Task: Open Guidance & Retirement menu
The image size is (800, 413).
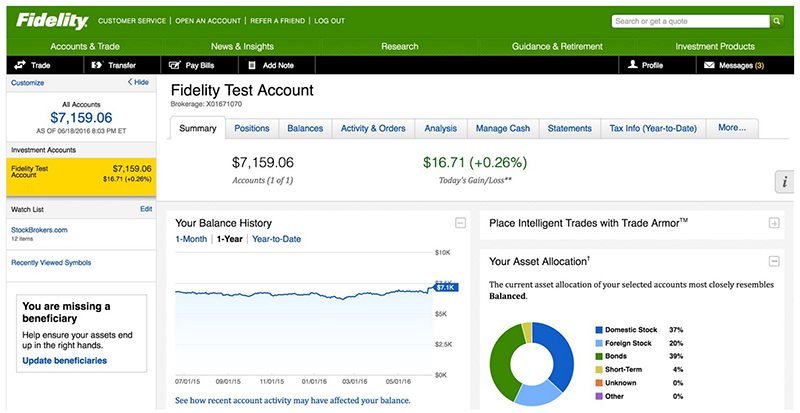Action: pyautogui.click(x=557, y=46)
